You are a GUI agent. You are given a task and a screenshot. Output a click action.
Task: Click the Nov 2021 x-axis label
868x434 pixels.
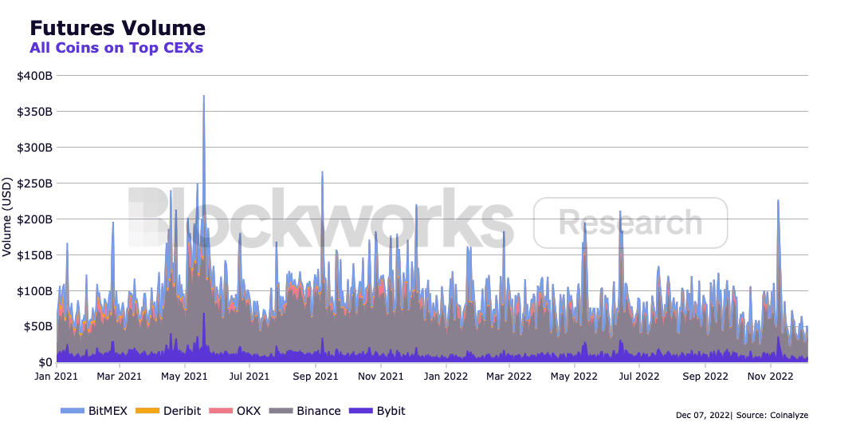[380, 377]
